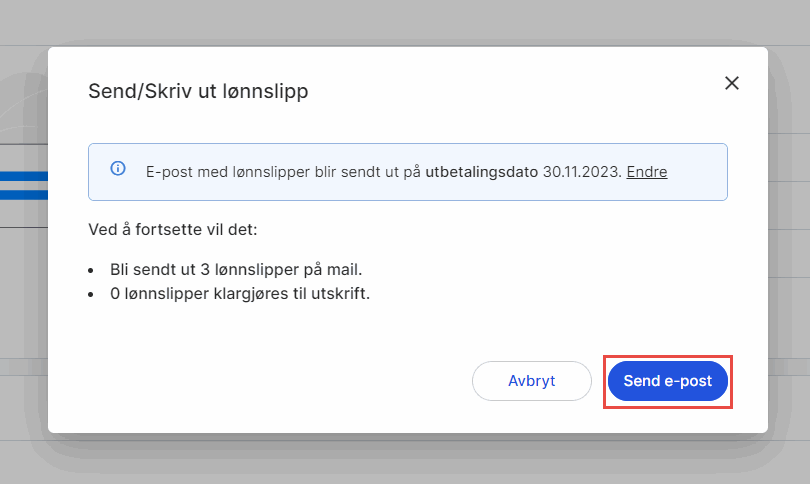Click the "klargjøres til utskrift" list line
Screen dimensions: 810x484
(x=240, y=295)
